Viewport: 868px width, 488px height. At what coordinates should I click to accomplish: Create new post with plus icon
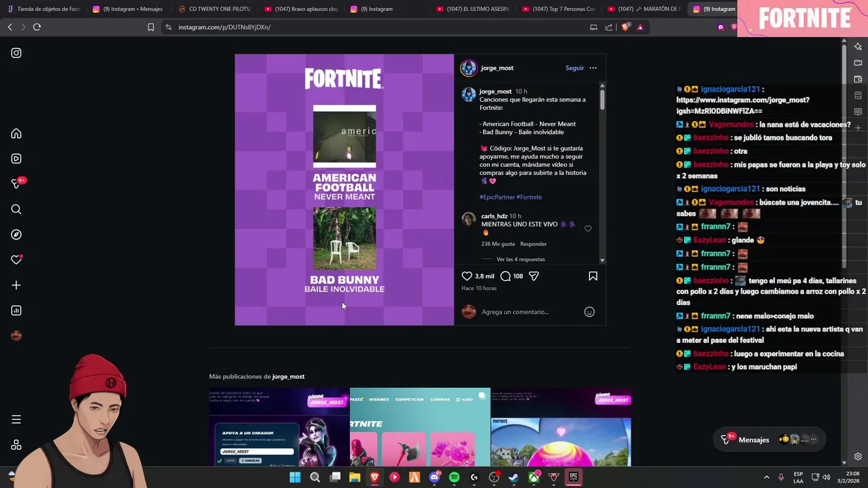click(x=16, y=285)
